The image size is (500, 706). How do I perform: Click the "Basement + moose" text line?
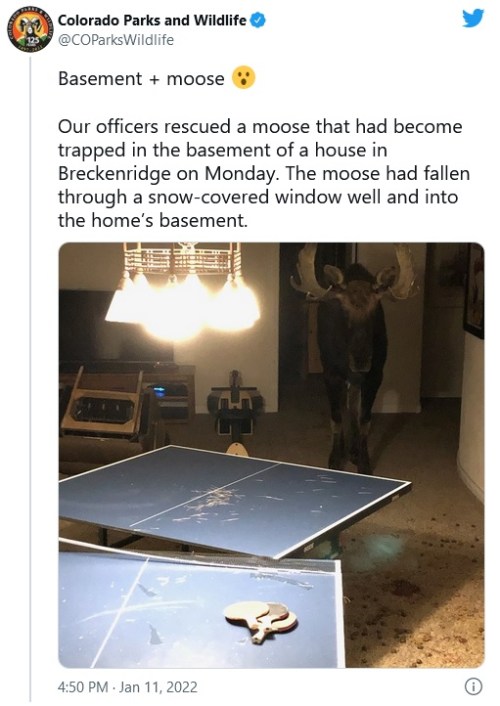pos(141,79)
